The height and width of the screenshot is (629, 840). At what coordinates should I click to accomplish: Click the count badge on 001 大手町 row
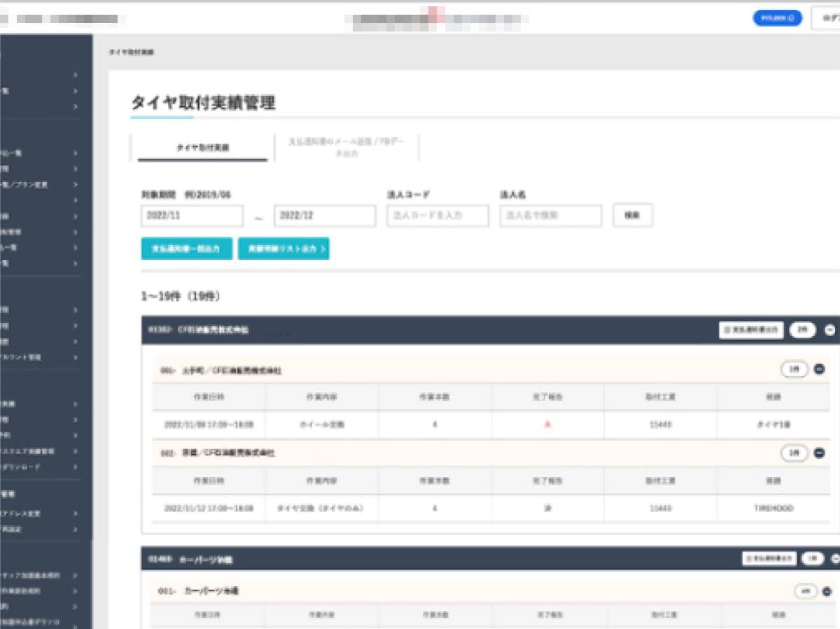(794, 369)
